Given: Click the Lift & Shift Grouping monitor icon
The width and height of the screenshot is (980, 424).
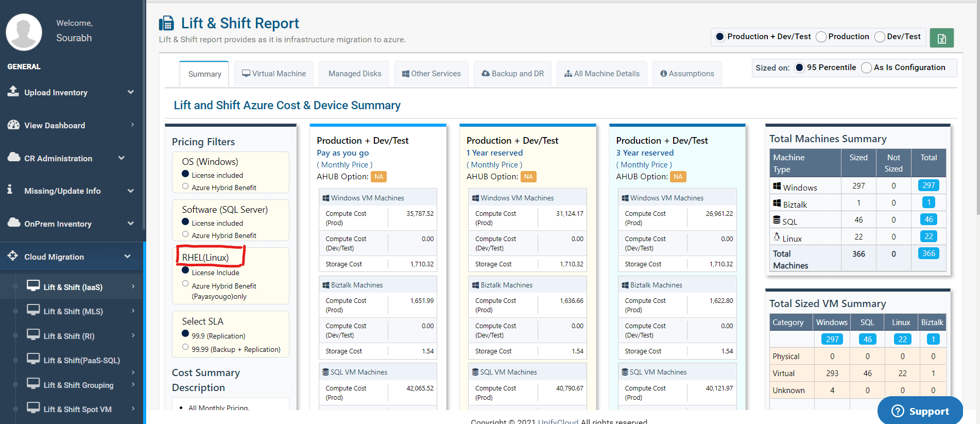Looking at the screenshot, I should click(x=33, y=383).
